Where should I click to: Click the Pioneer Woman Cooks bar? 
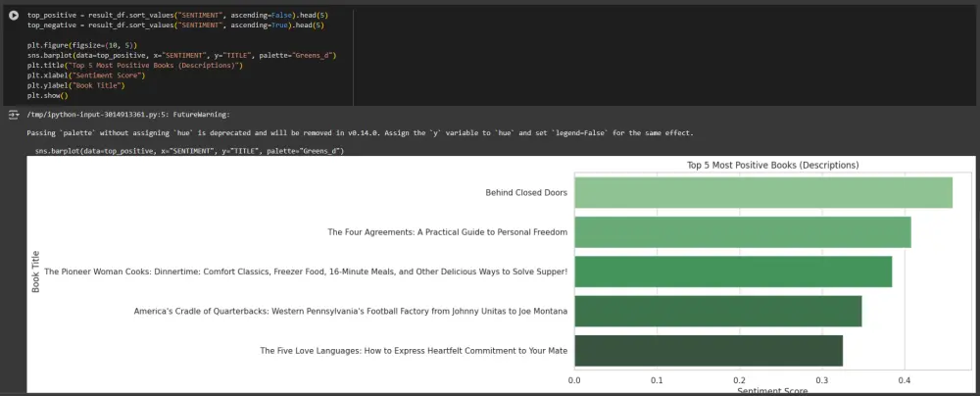coord(733,272)
